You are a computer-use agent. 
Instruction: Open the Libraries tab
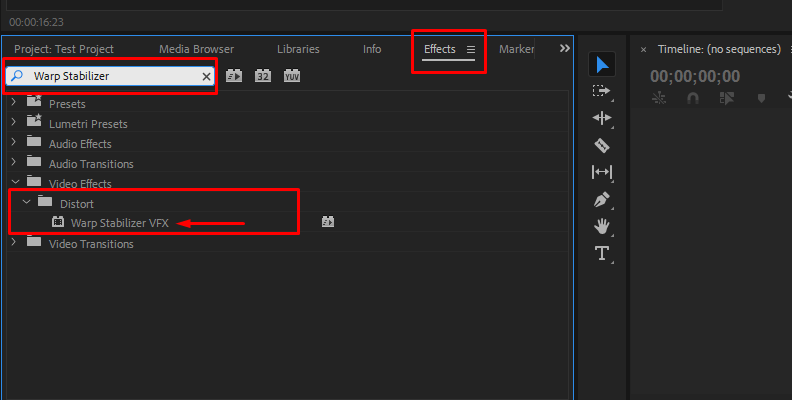[298, 49]
